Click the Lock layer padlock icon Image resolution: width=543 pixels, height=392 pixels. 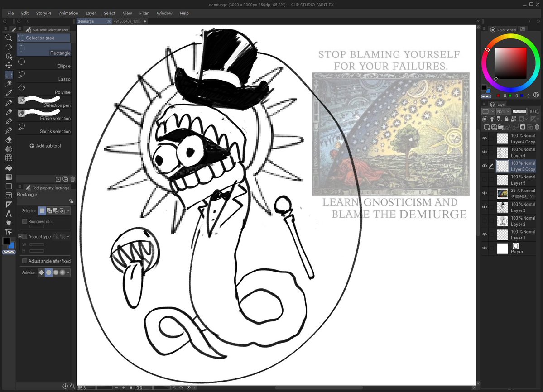506,119
